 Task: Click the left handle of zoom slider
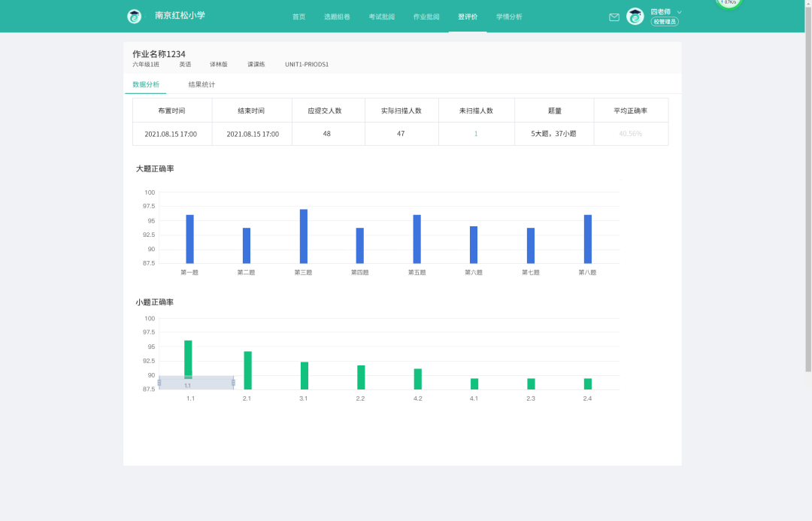[159, 383]
